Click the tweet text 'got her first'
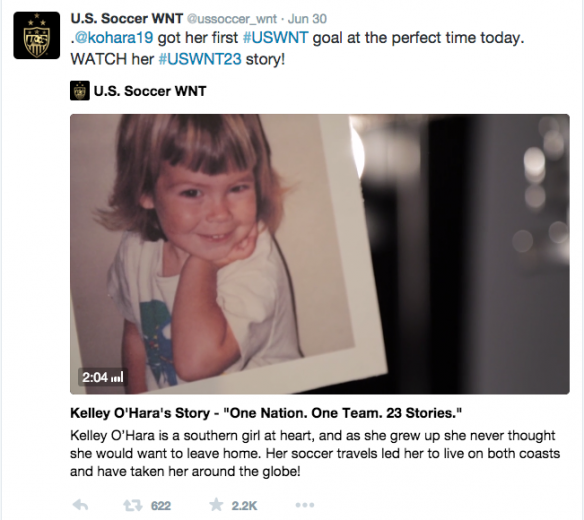The height and width of the screenshot is (520, 584). click(x=198, y=38)
